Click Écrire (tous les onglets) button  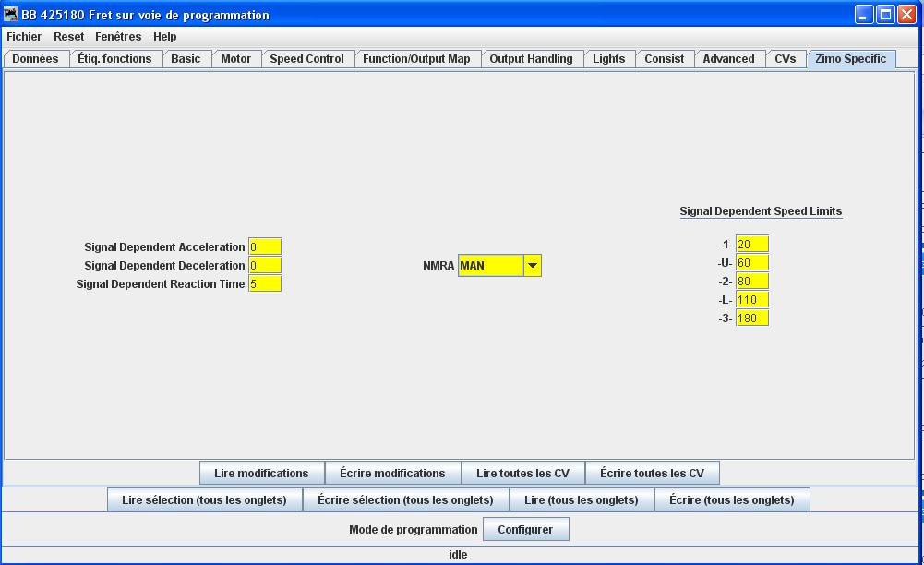[732, 499]
